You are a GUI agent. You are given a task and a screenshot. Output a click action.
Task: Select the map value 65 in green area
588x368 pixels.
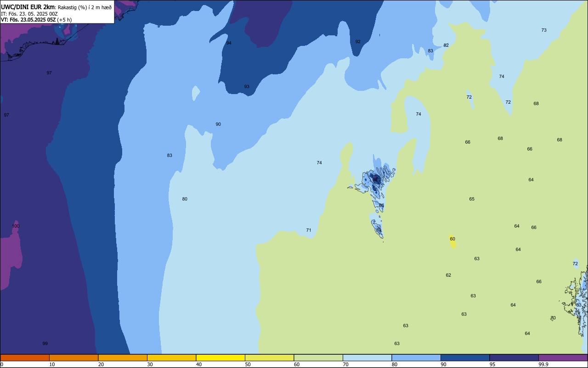(472, 199)
